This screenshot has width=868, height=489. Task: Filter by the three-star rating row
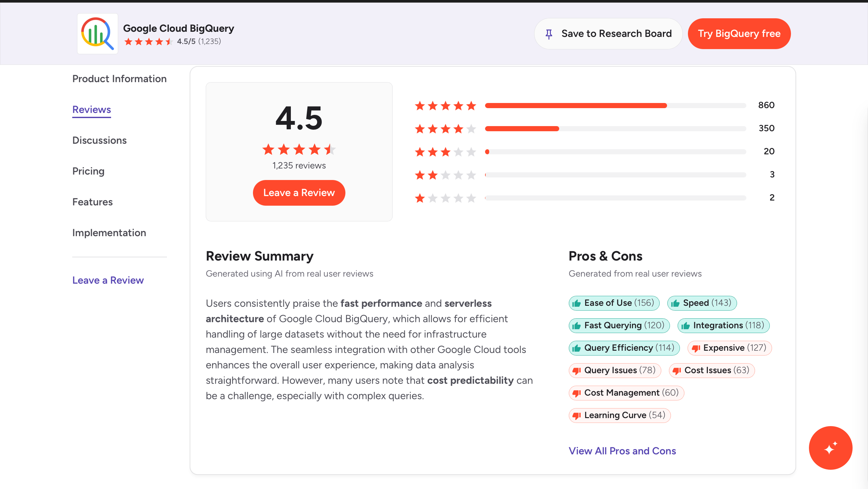point(595,152)
